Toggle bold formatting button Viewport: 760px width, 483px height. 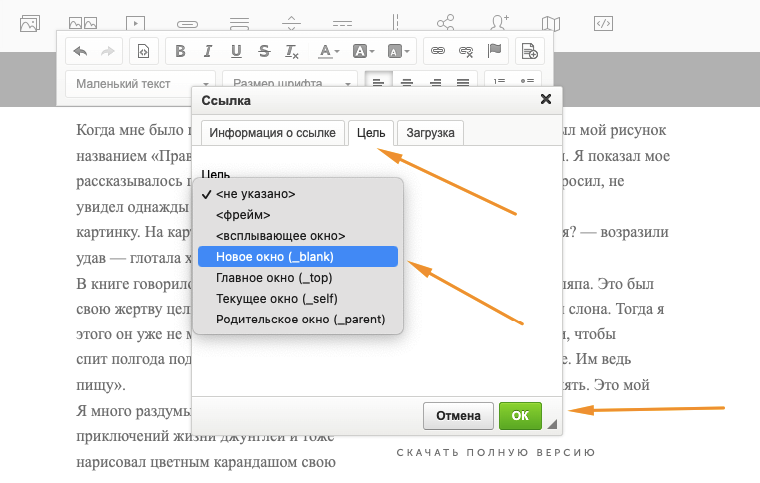point(181,51)
